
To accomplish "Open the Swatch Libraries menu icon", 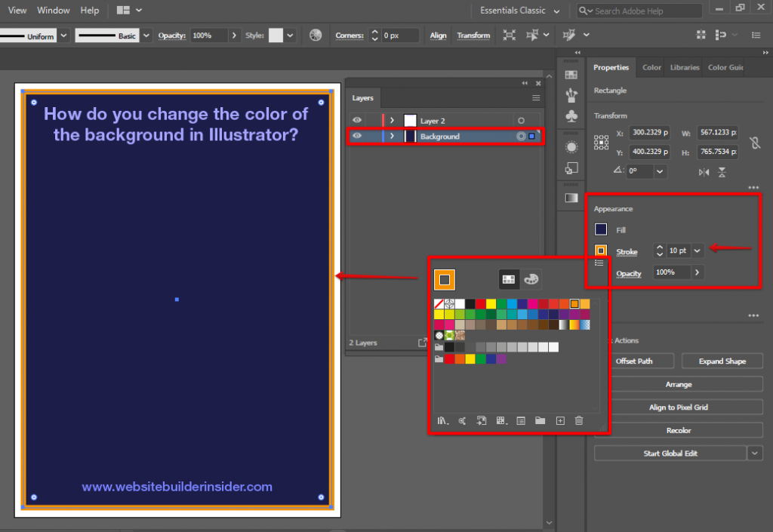I will coord(442,421).
